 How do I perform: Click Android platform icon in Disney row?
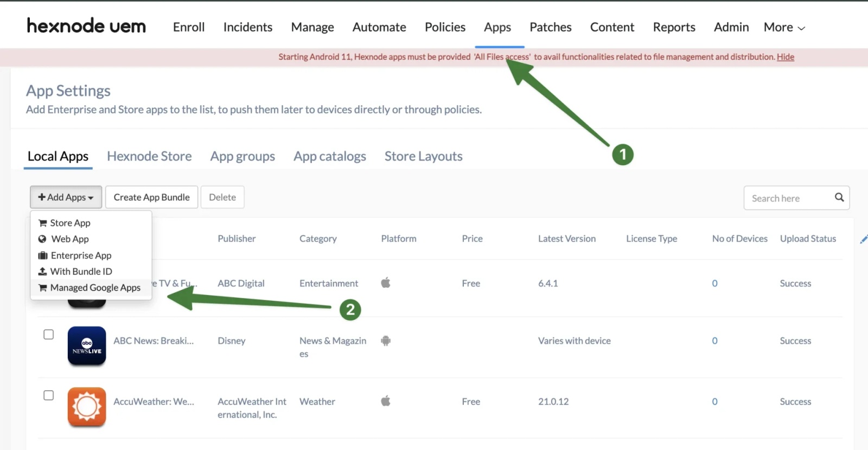coord(386,340)
